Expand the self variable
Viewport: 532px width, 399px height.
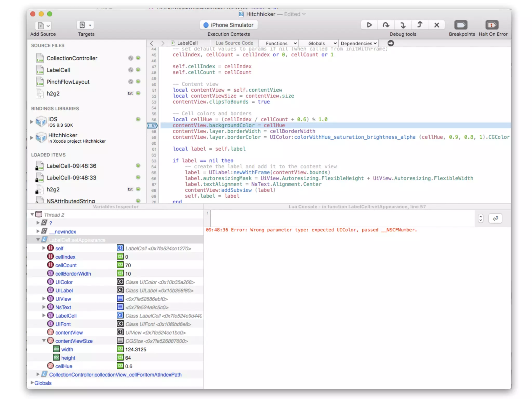click(44, 248)
